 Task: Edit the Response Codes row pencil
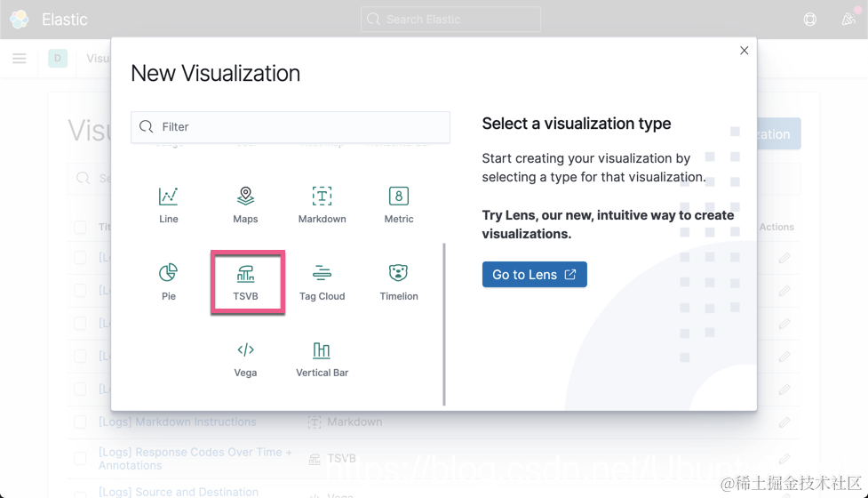tap(784, 459)
